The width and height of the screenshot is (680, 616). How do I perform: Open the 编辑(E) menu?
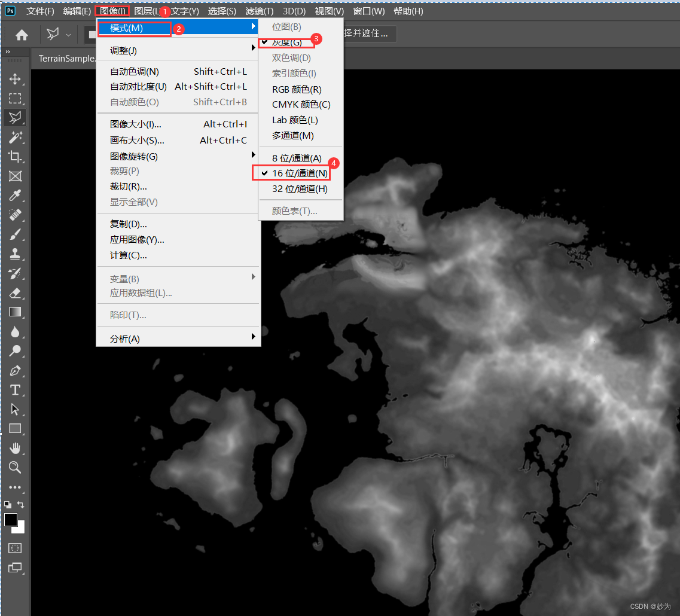[x=77, y=11]
